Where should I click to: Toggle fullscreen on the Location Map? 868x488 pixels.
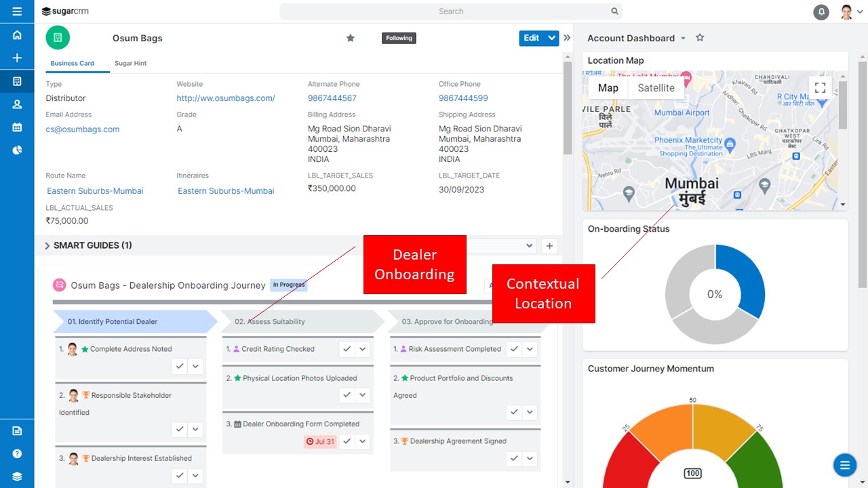tap(820, 87)
